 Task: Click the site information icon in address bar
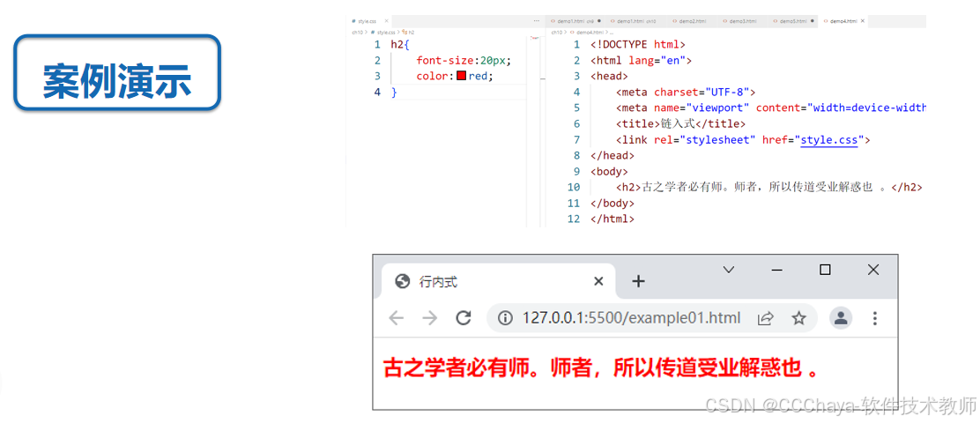(505, 319)
